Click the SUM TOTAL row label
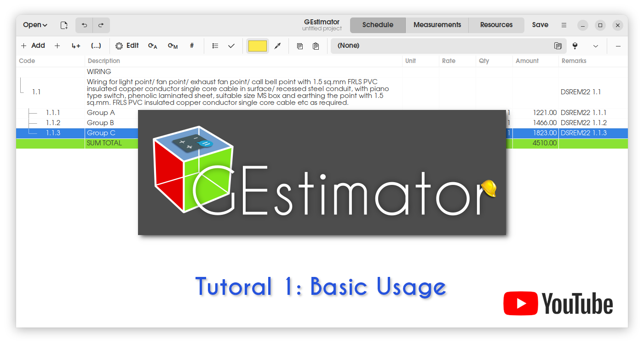Screen dimensions: 644x345 point(104,143)
